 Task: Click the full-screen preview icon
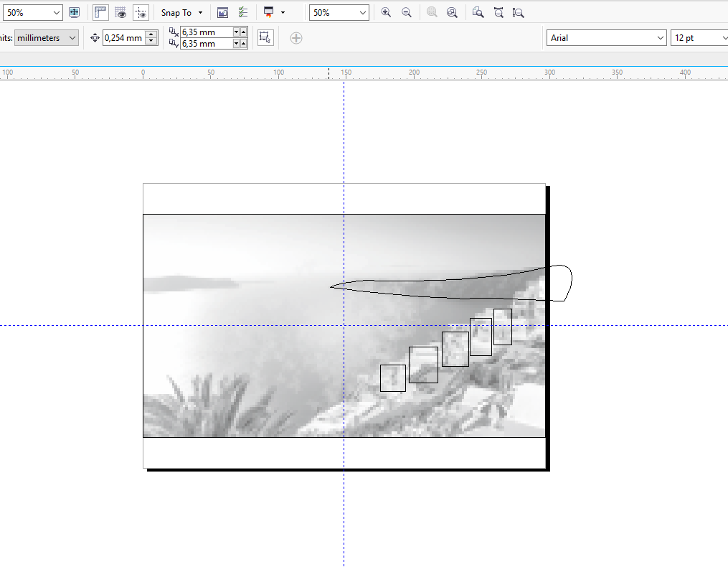[74, 13]
